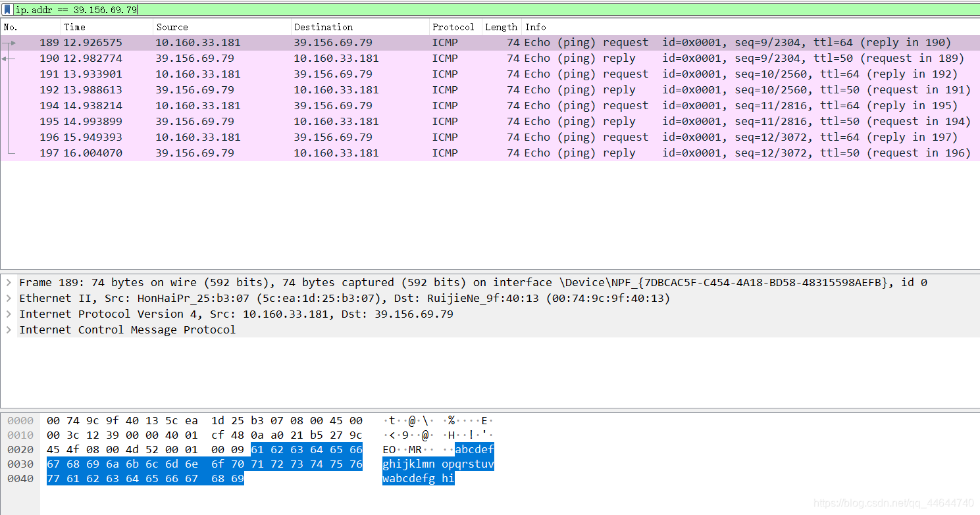Expand Internet Control Message Protocol node
Viewport: 980px width, 515px height.
point(9,330)
